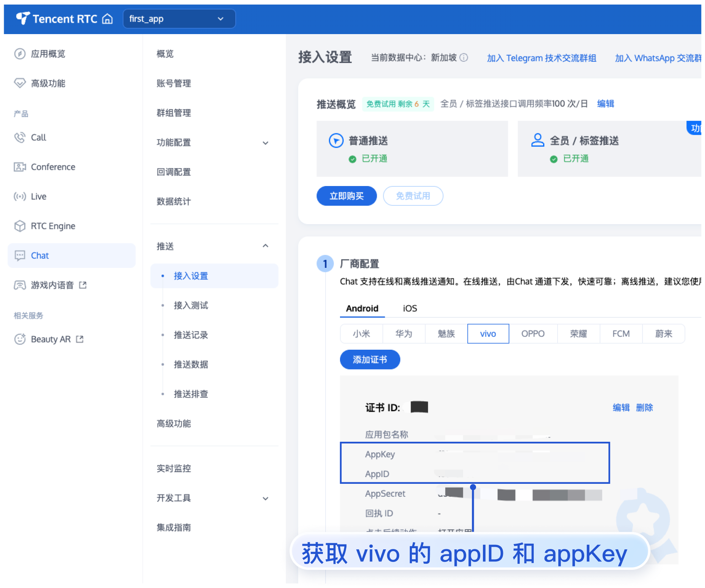Viewport: 705px width, 588px height.
Task: Click the Chat bubble icon
Action: coord(20,256)
